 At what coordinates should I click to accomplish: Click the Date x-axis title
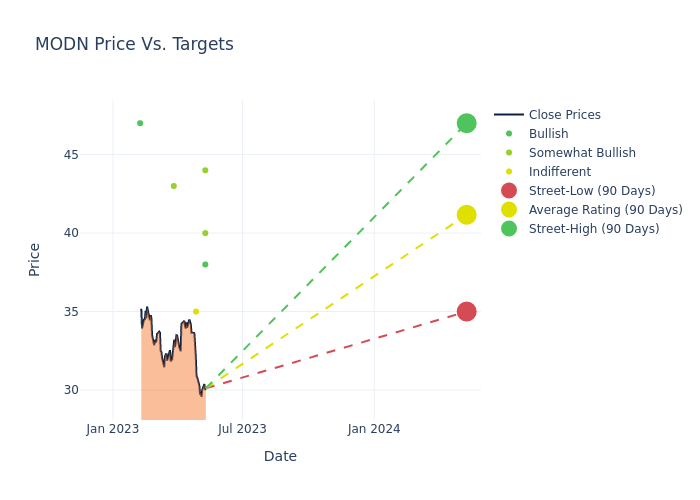point(280,456)
